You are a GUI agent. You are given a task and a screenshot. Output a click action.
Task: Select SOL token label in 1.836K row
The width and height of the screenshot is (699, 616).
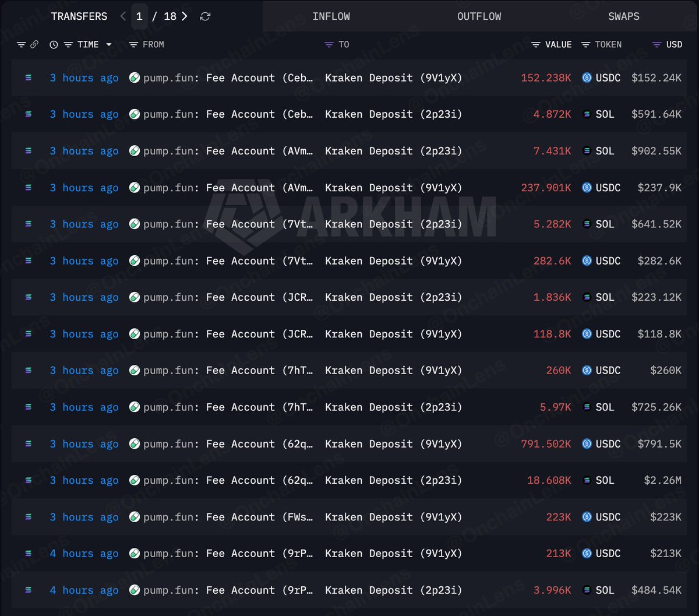pyautogui.click(x=605, y=297)
